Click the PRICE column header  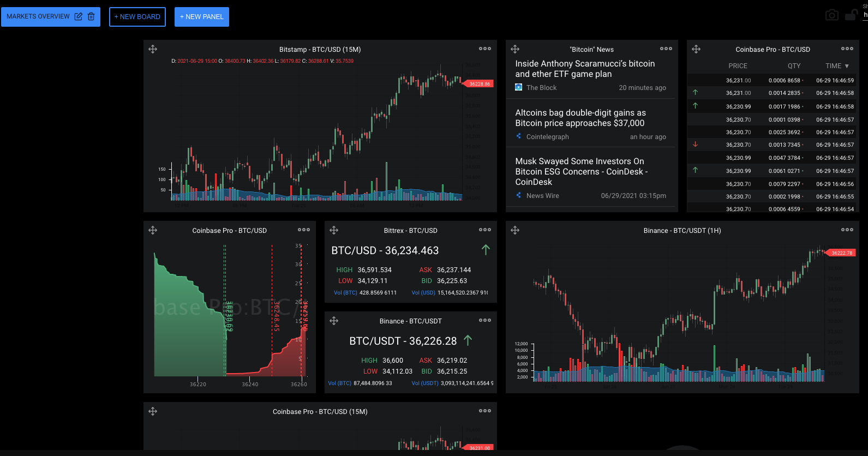click(738, 66)
